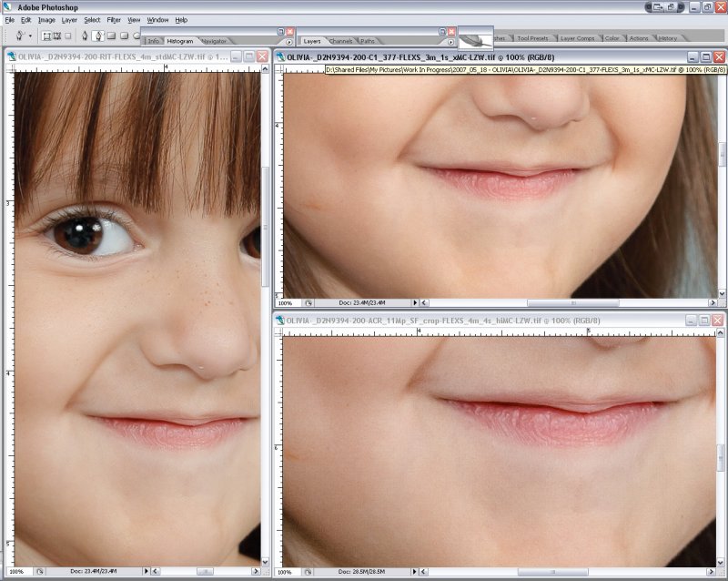
Task: Click the application title-bar screen-switch icon
Action: (658, 7)
